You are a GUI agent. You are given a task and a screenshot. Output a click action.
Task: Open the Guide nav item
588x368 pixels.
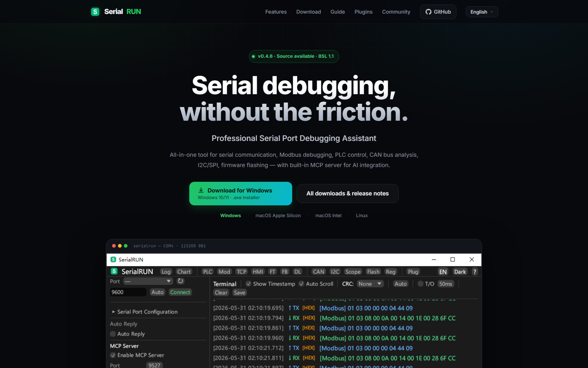coord(338,12)
